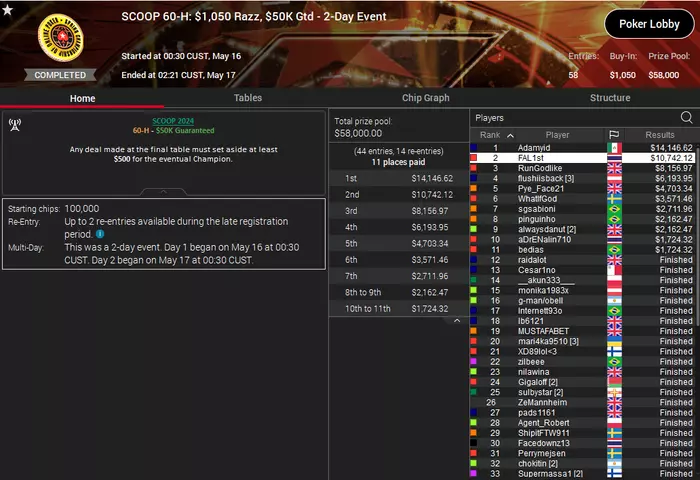Image resolution: width=700 pixels, height=480 pixels.
Task: Select the flushiisback [3] player row
Action: point(582,179)
